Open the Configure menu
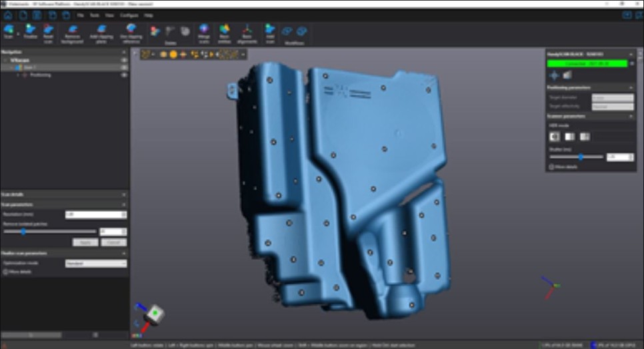This screenshot has height=349, width=644. point(129,15)
